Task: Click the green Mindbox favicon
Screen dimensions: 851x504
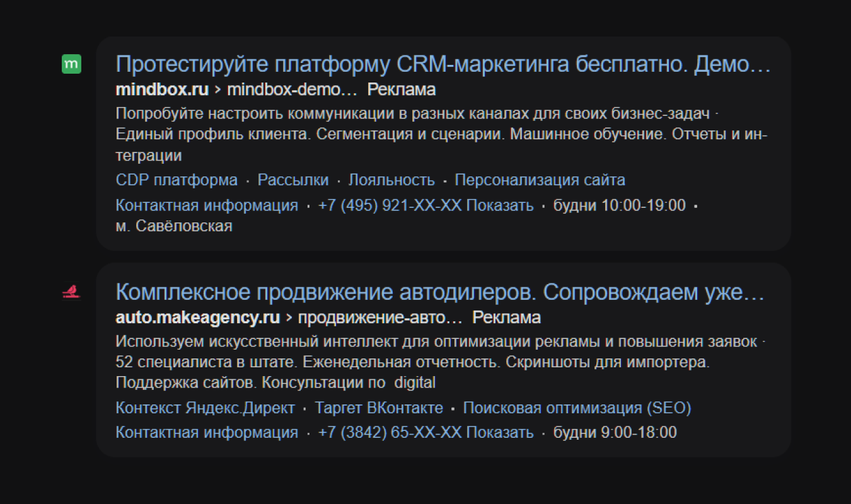Action: (x=71, y=64)
